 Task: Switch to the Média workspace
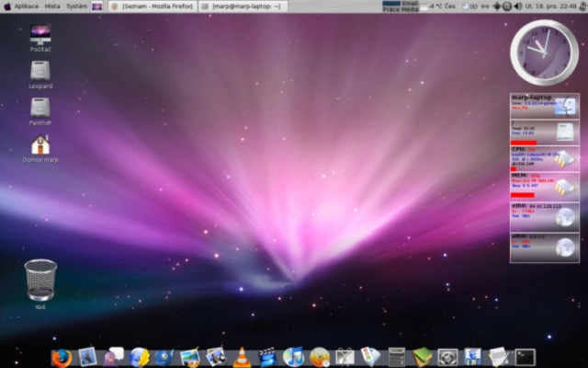(x=410, y=9)
